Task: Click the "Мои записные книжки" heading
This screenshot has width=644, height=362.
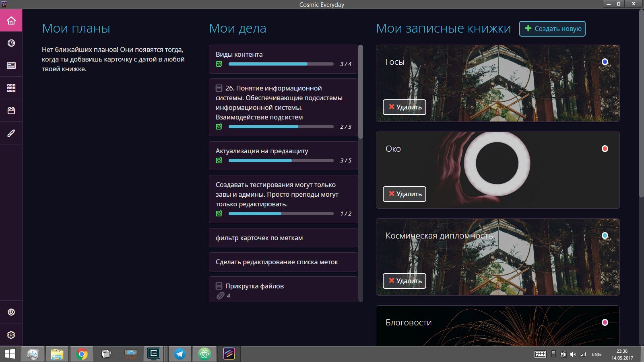Action: (444, 29)
